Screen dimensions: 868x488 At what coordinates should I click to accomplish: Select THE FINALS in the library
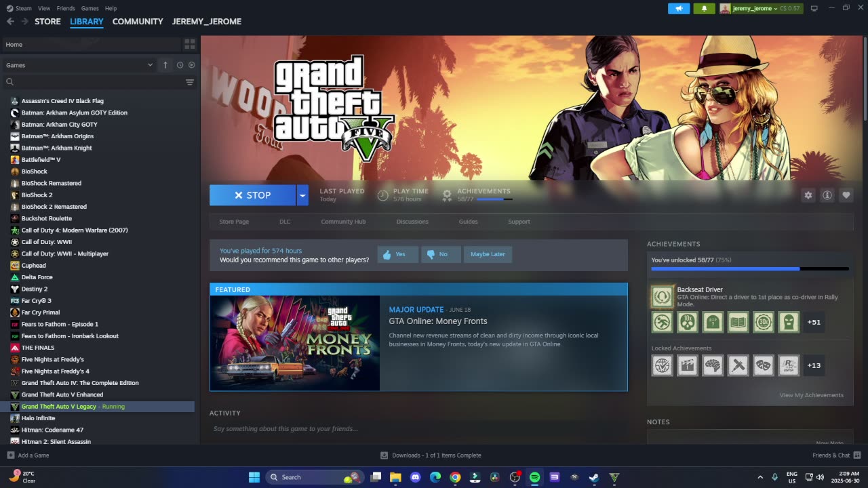[38, 348]
